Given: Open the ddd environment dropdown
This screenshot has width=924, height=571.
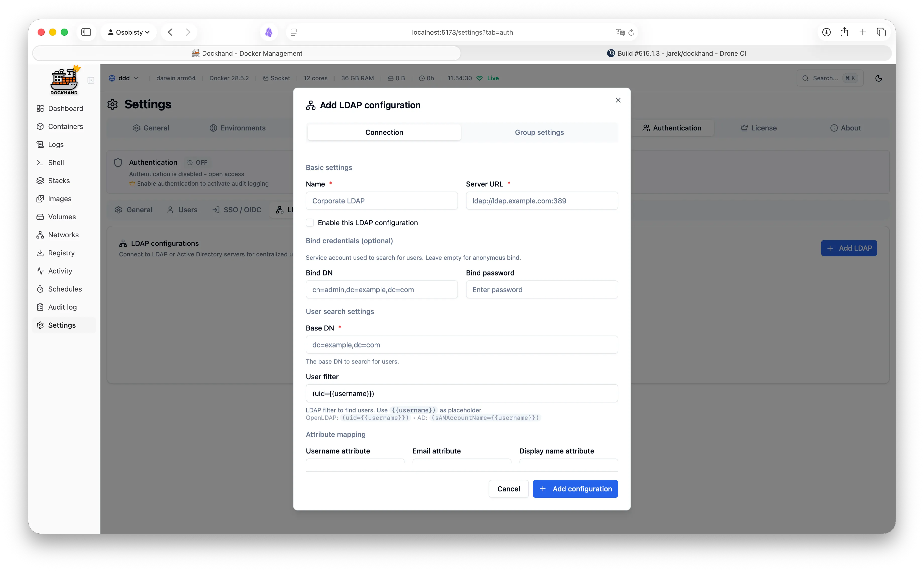Looking at the screenshot, I should click(x=124, y=78).
